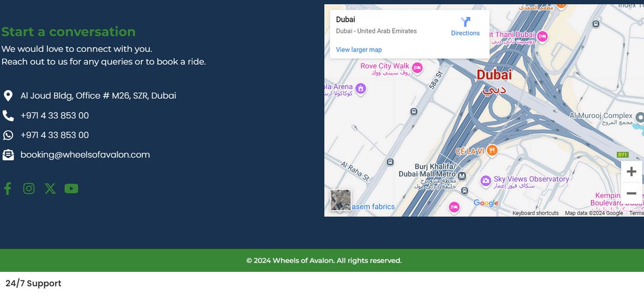The width and height of the screenshot is (644, 302).
Task: Click the Google logo on map
Action: pyautogui.click(x=486, y=203)
